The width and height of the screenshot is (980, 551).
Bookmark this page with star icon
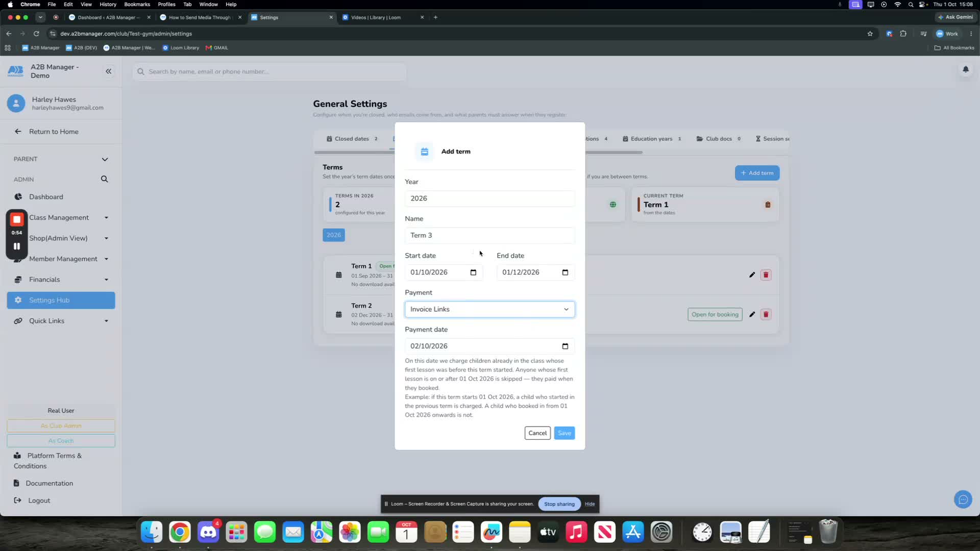pyautogui.click(x=870, y=34)
